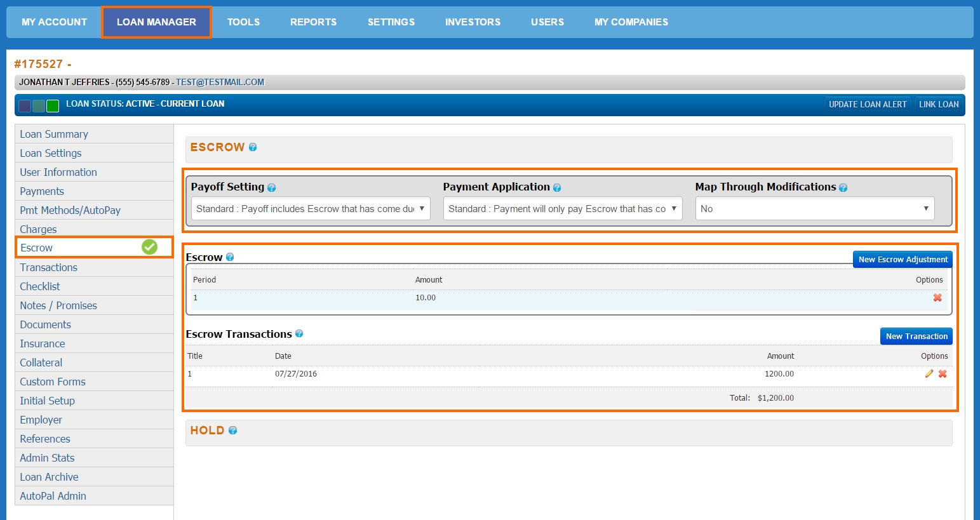The height and width of the screenshot is (520, 980).
Task: Open Insurance in sidebar
Action: click(x=94, y=343)
